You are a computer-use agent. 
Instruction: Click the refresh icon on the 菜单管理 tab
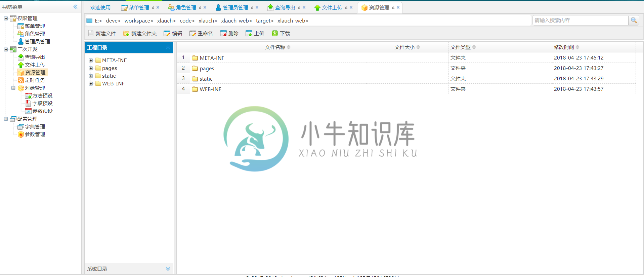pos(153,7)
